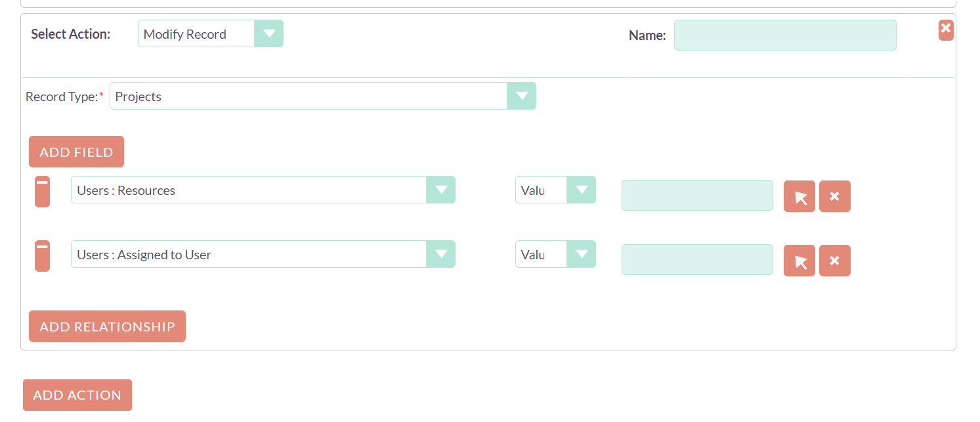The image size is (980, 422).
Task: Click the Add Relationship button
Action: pyautogui.click(x=107, y=326)
